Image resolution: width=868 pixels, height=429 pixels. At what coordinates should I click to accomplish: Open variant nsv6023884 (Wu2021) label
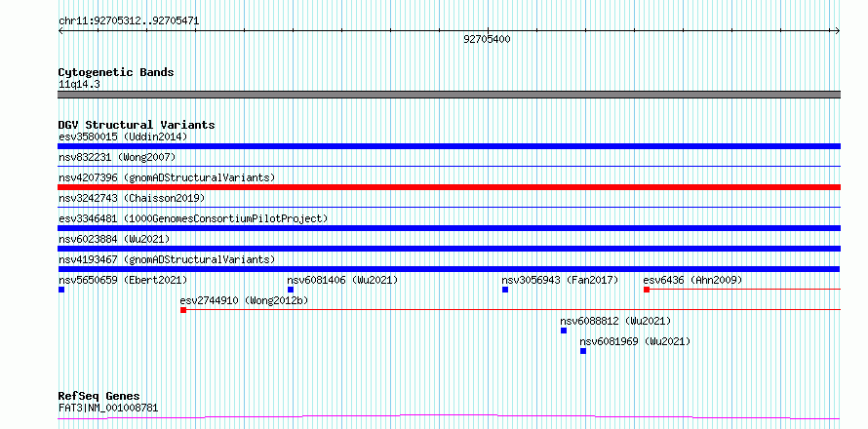click(x=114, y=239)
